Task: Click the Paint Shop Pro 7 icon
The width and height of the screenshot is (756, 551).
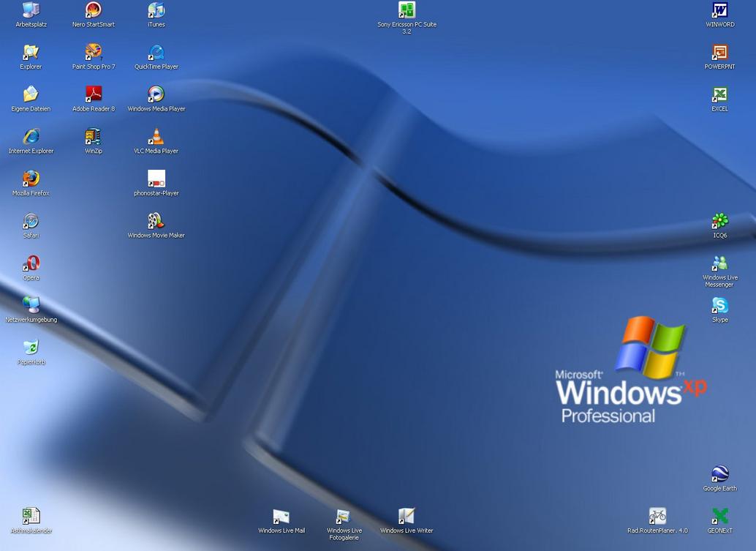Action: coord(94,53)
